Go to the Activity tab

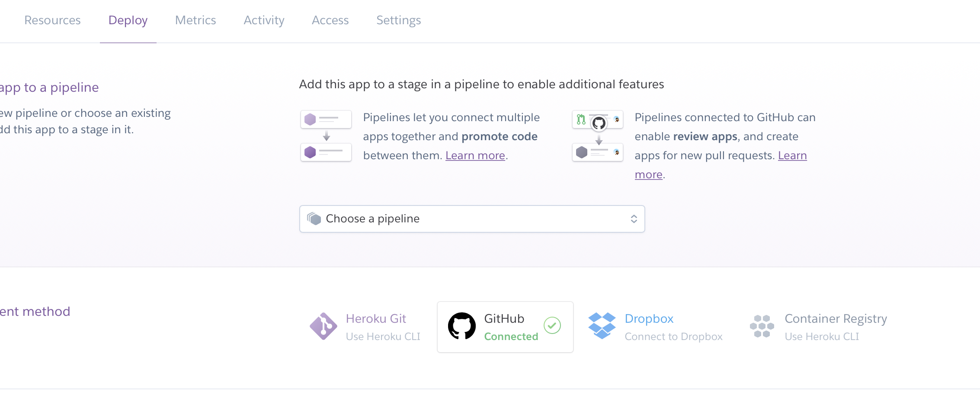pos(264,20)
